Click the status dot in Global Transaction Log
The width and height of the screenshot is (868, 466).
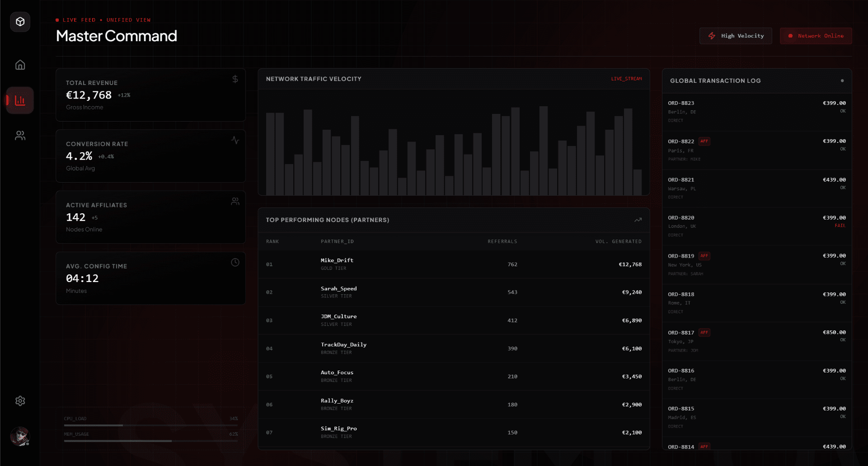pos(842,81)
